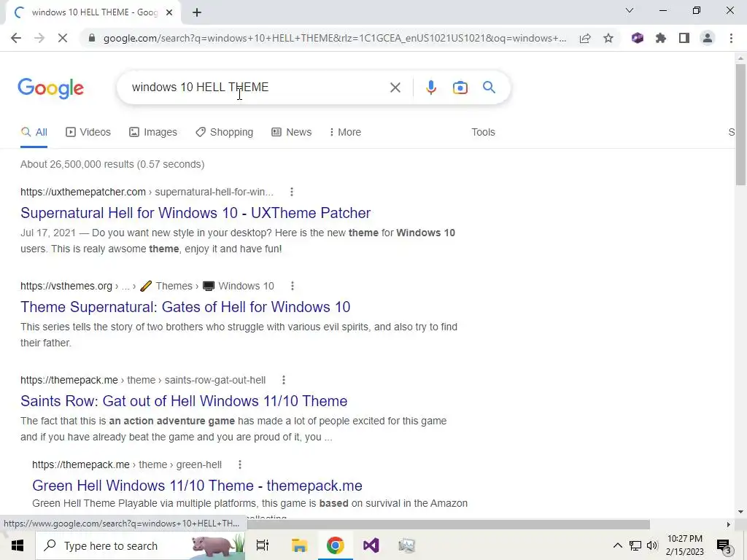Toggle the browser side panel
Image resolution: width=747 pixels, height=560 pixels.
[x=684, y=38]
